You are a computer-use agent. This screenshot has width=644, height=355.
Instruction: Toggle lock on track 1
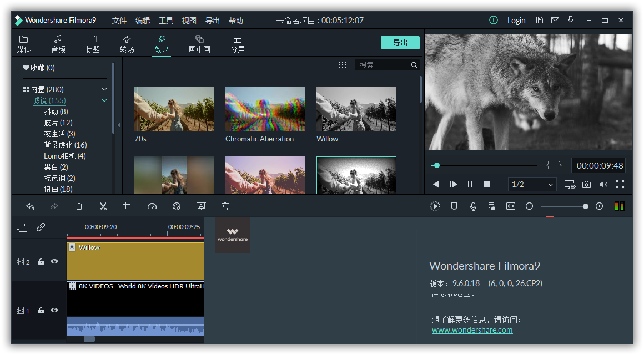[x=41, y=310]
